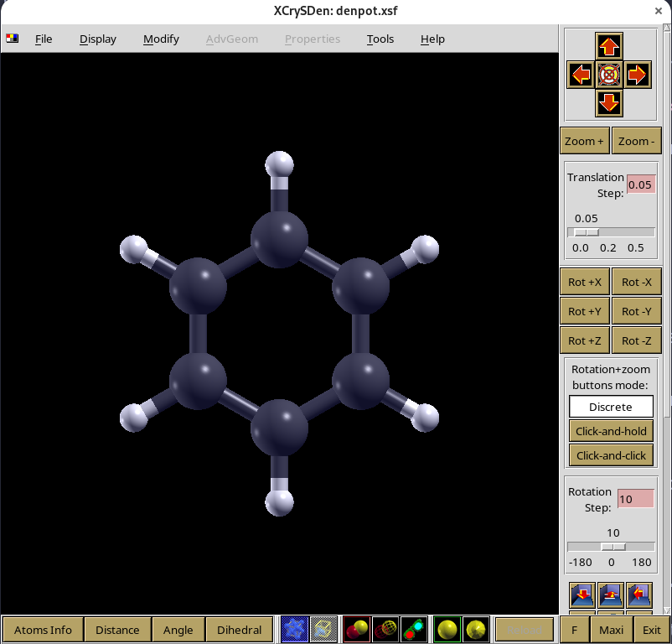Click the Rot +X button

584,283
